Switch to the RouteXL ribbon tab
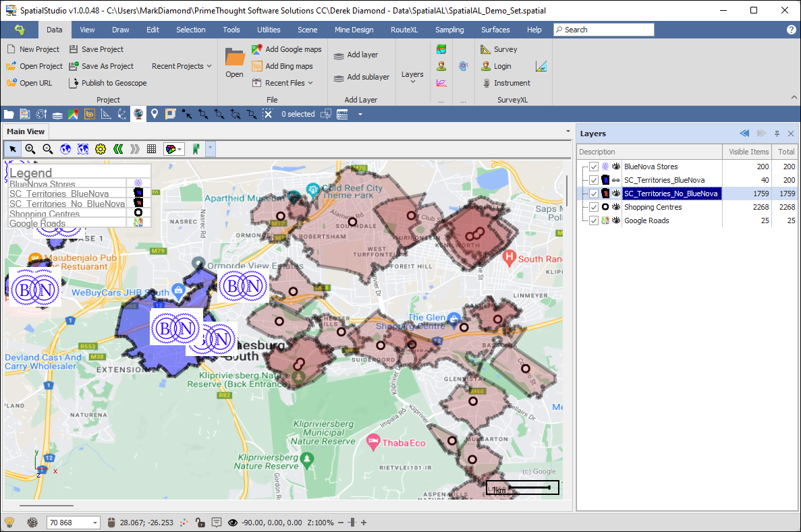 click(x=404, y=30)
